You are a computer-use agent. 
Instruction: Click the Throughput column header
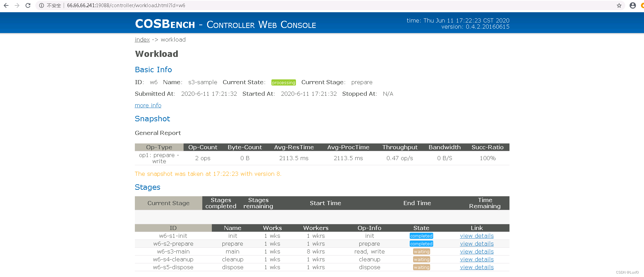tap(400, 147)
